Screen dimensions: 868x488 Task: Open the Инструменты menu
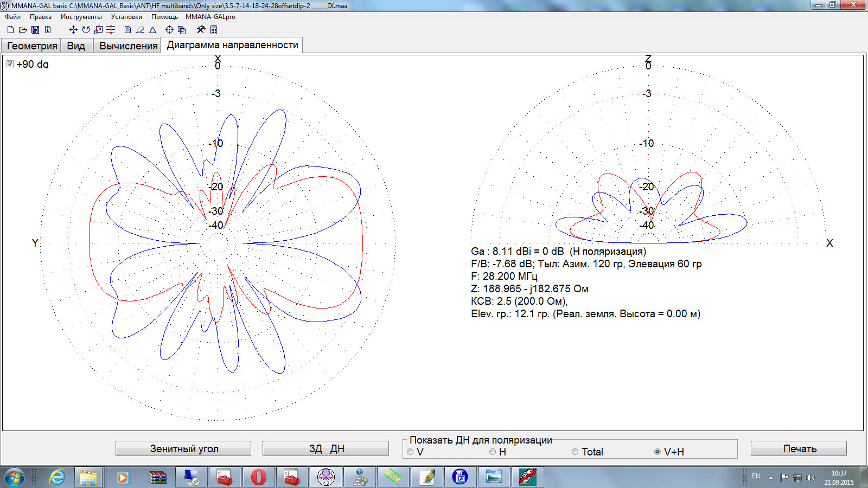81,17
